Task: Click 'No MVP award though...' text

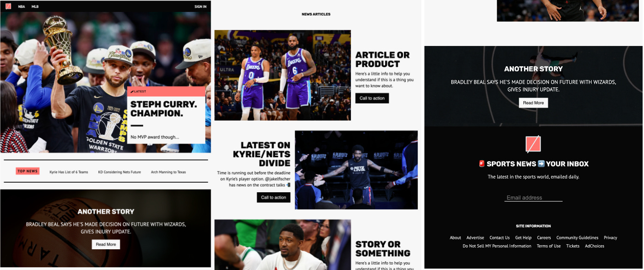Action: 155,137
